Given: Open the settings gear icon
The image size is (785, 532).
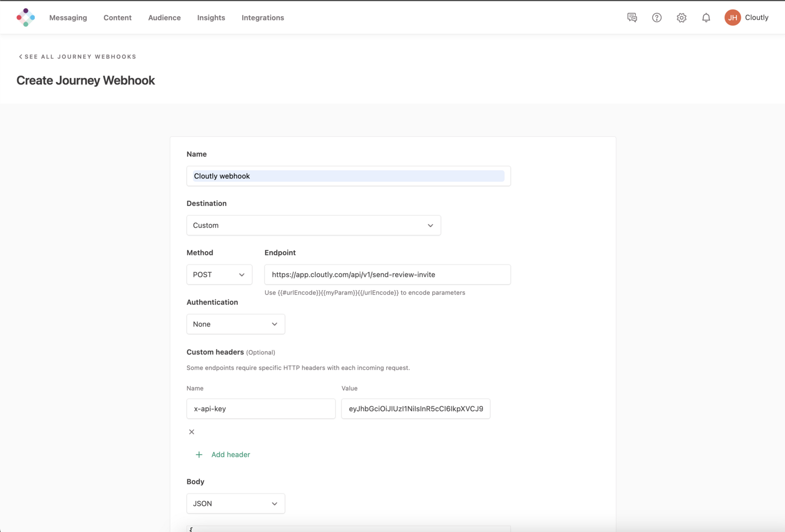Looking at the screenshot, I should pos(681,17).
